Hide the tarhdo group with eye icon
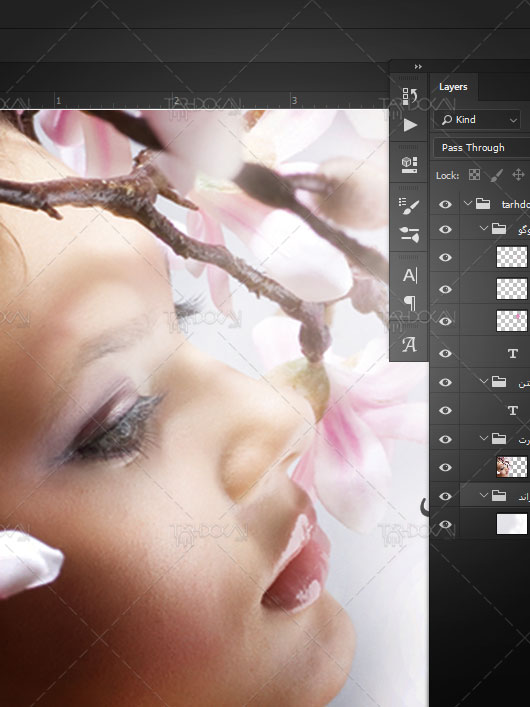The image size is (530, 707). click(445, 204)
